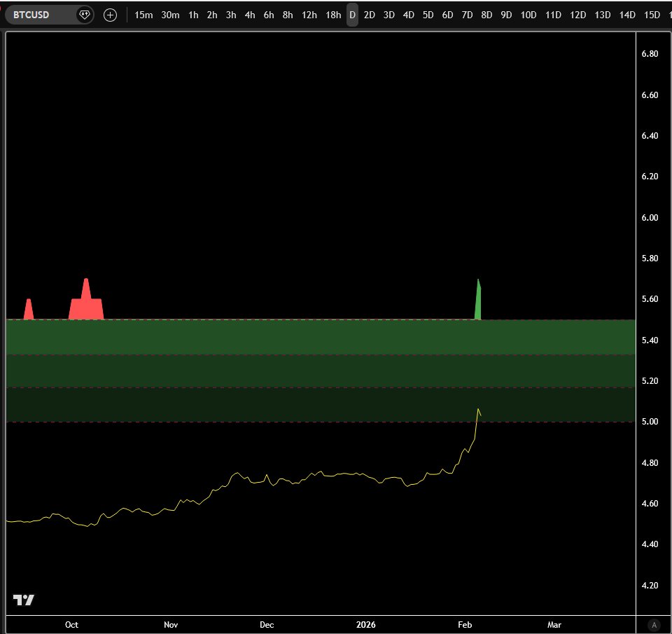Open the BTCUSD symbol search
672x634 pixels.
(31, 15)
